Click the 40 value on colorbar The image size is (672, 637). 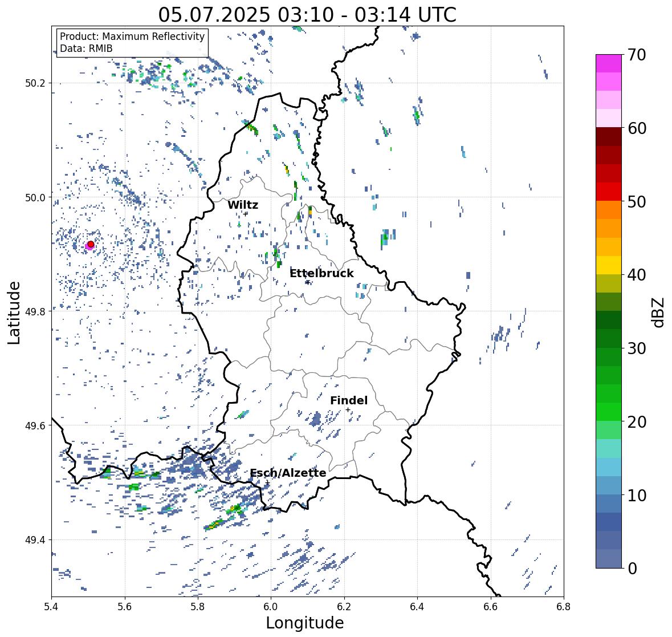637,275
